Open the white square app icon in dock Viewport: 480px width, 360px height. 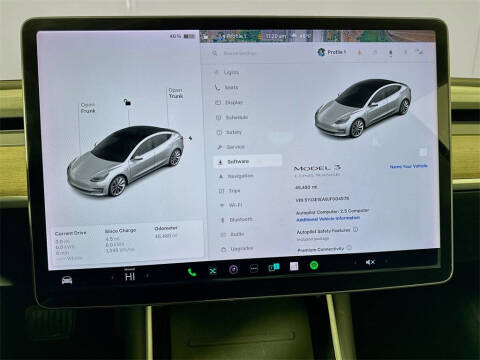(294, 266)
